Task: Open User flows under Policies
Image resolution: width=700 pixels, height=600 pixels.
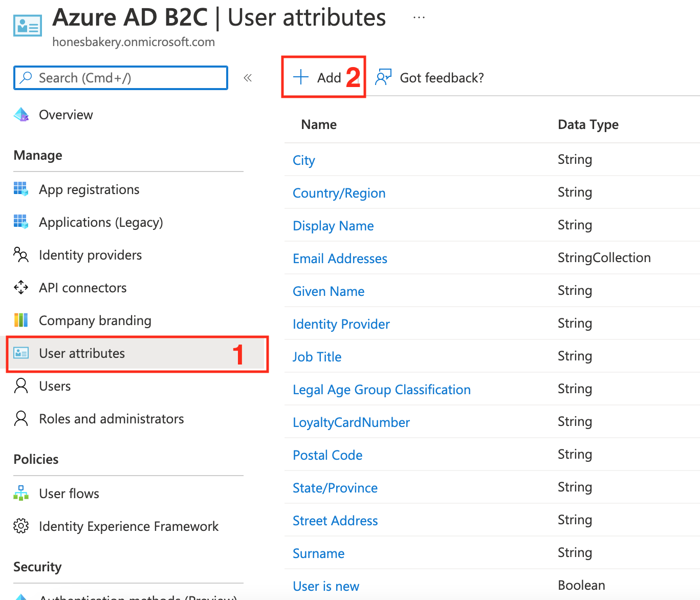Action: (69, 494)
